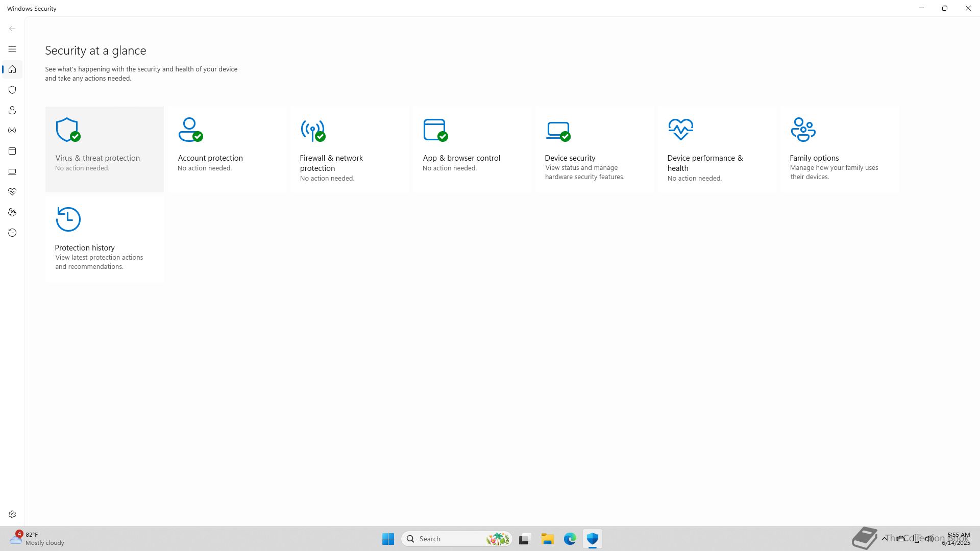The height and width of the screenshot is (551, 980).
Task: Expand the hamburger navigation menu
Action: (12, 49)
